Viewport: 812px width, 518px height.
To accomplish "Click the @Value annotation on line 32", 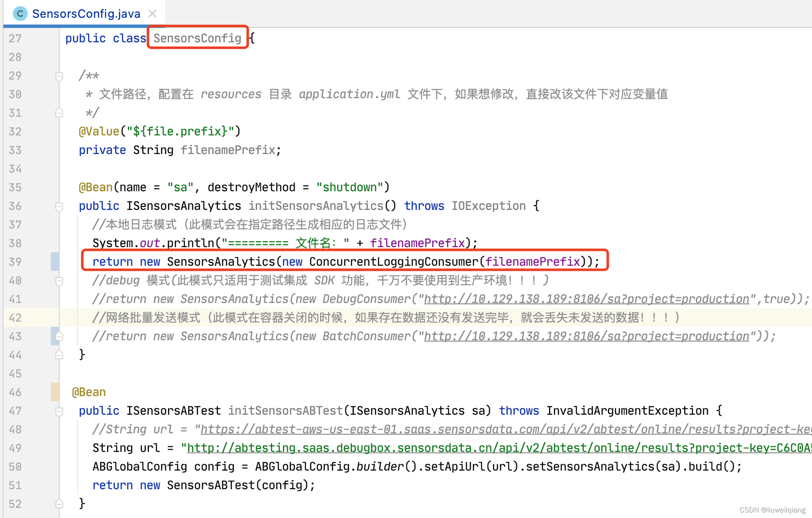I will [x=99, y=131].
